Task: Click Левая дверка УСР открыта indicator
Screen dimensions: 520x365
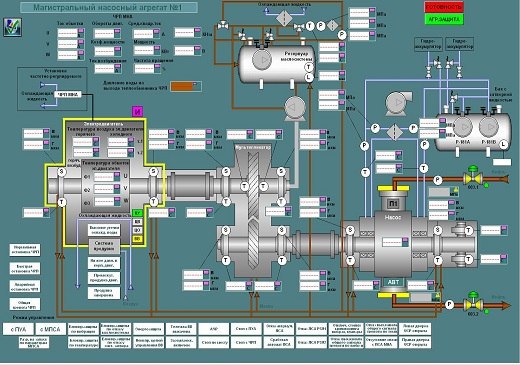Action: [415, 329]
